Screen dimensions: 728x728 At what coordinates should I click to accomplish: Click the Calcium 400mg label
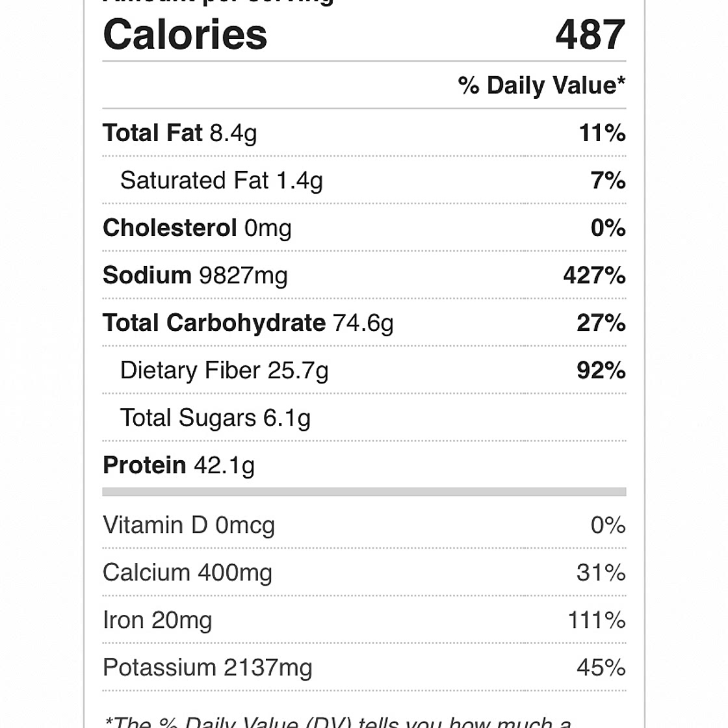187,573
